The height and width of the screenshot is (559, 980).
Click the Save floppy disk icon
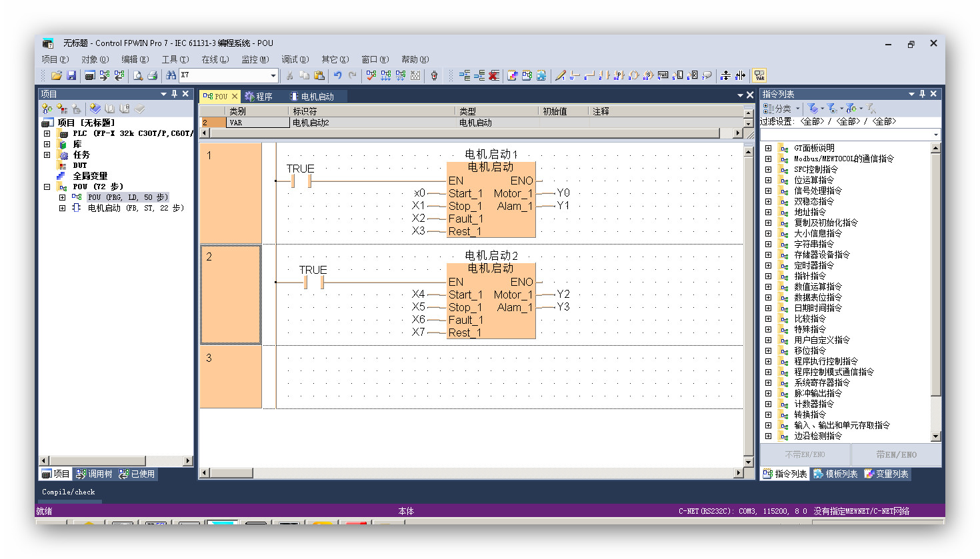(x=71, y=76)
